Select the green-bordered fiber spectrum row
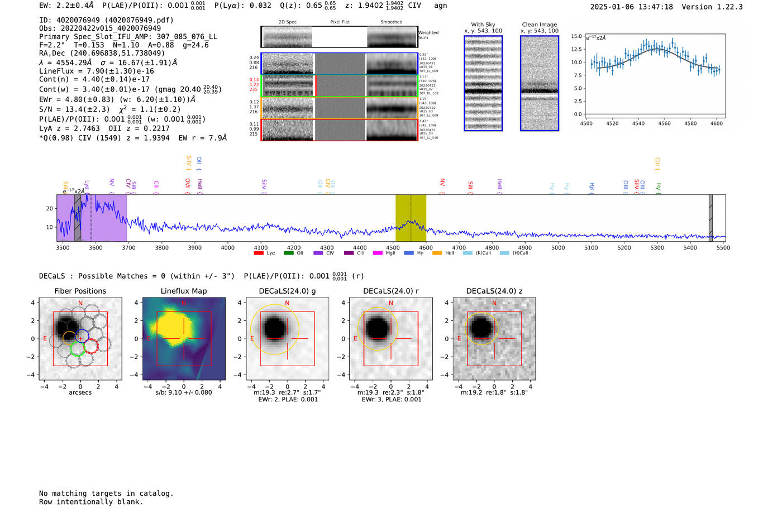The image size is (782, 532). (x=339, y=86)
